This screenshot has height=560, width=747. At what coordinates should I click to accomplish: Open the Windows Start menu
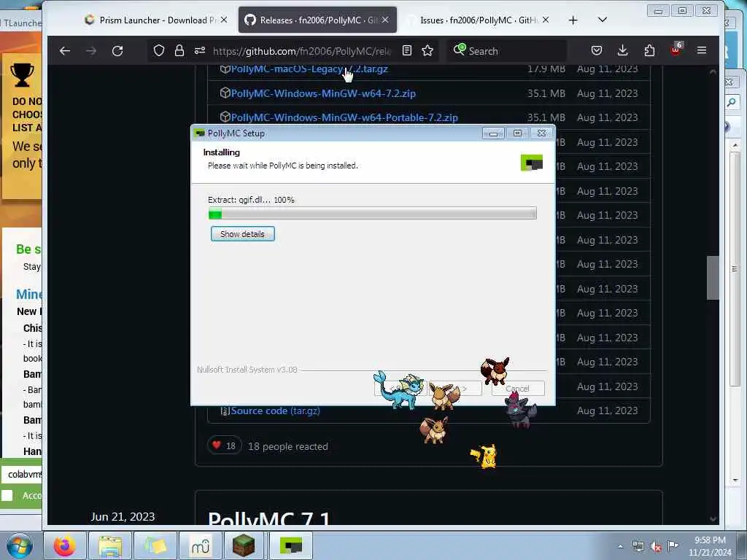point(20,545)
